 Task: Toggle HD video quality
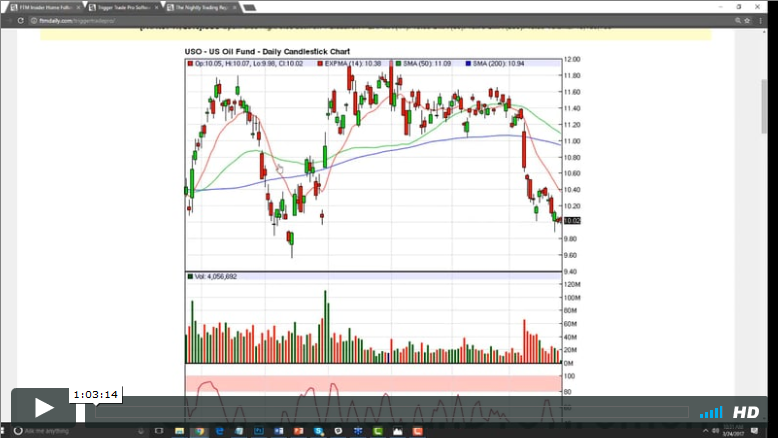pyautogui.click(x=746, y=412)
